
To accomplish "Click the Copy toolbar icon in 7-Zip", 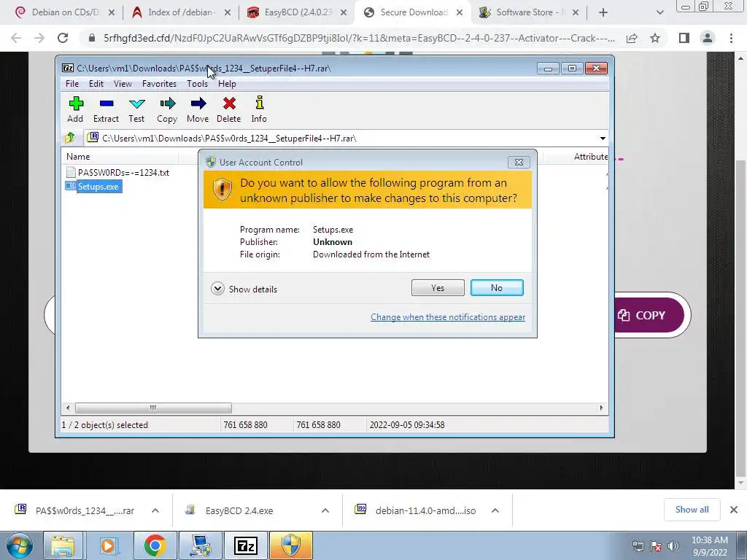I will pyautogui.click(x=167, y=109).
